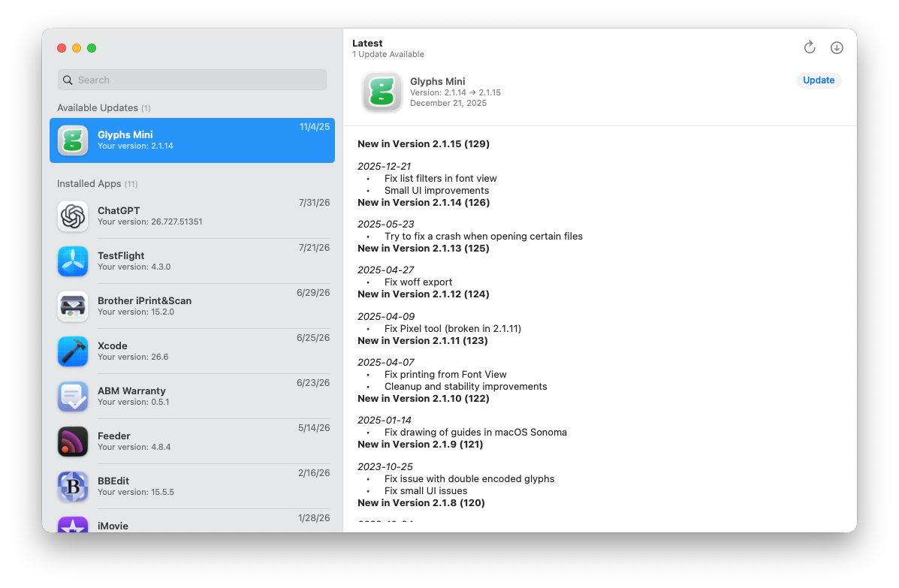This screenshot has width=899, height=588.
Task: Click the December 21, 2025 date
Action: (448, 103)
